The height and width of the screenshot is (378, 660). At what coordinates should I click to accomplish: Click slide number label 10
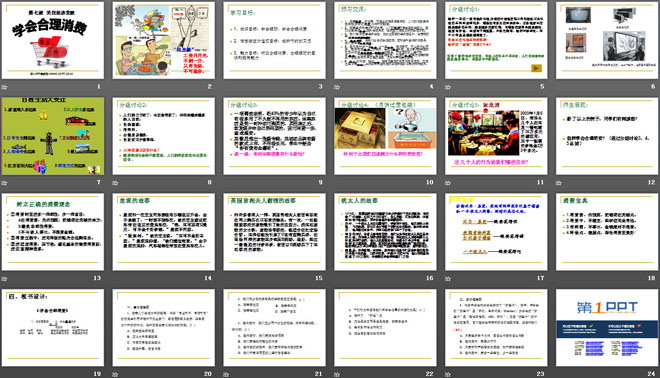pyautogui.click(x=429, y=183)
